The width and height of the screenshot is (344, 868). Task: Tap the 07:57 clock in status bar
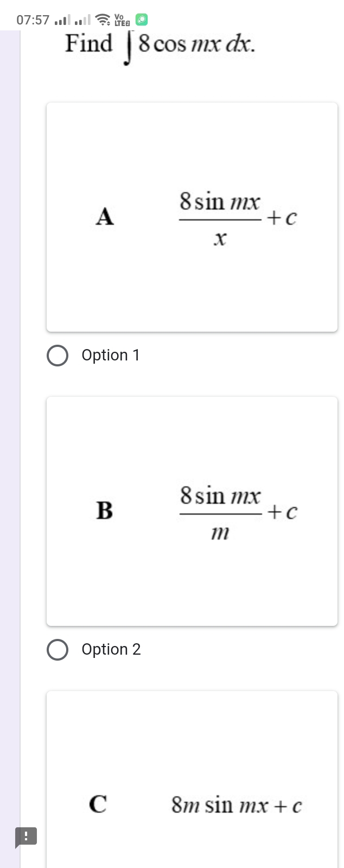[x=33, y=21]
